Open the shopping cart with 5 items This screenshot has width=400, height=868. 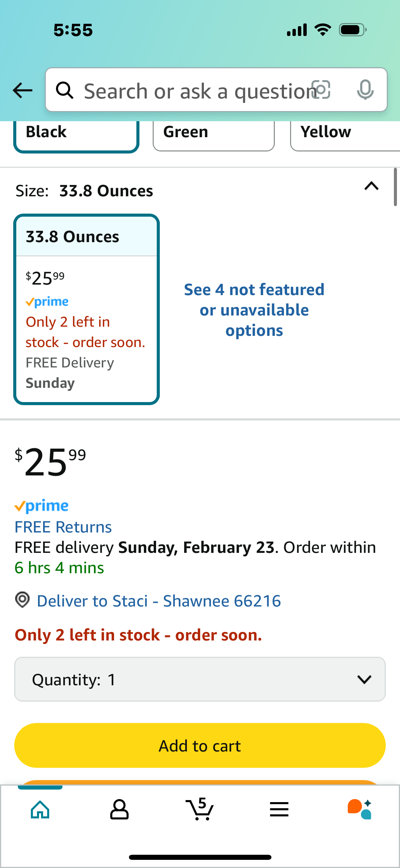pos(200,809)
